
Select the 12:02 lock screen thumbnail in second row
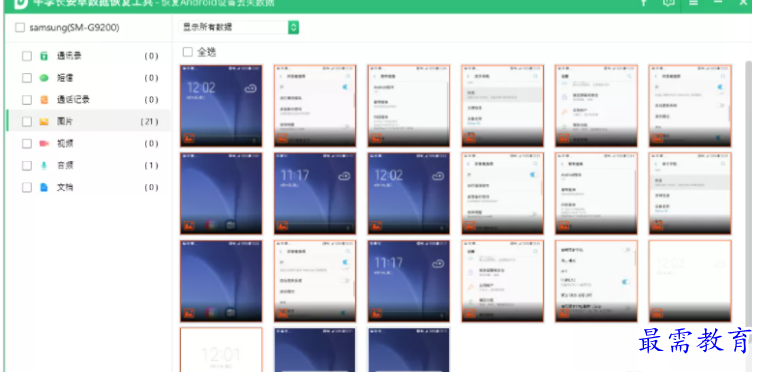409,194
